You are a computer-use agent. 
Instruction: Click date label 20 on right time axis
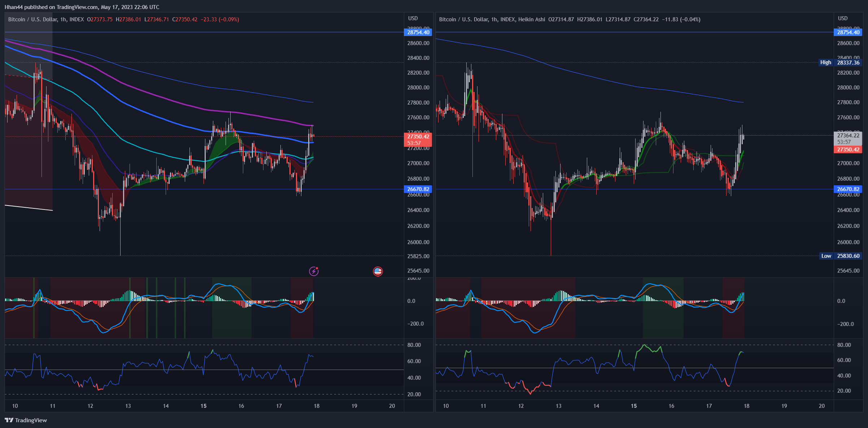coord(822,406)
